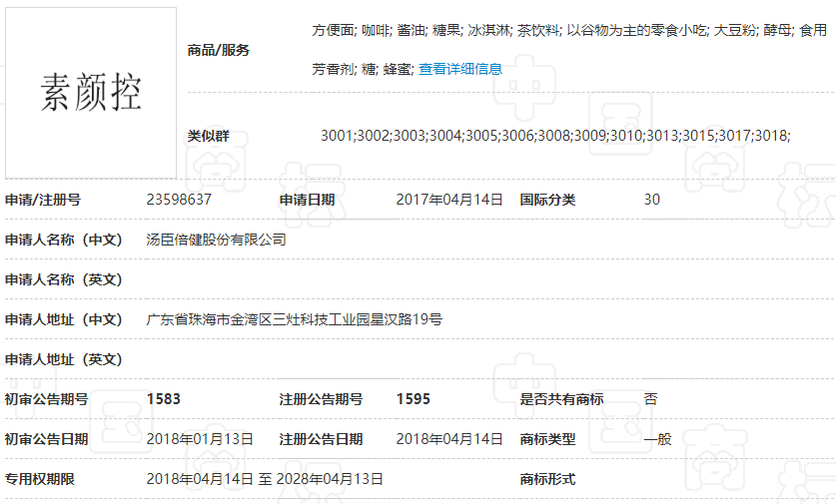Click the 国际分类 label
This screenshot has width=836, height=504.
coord(547,200)
